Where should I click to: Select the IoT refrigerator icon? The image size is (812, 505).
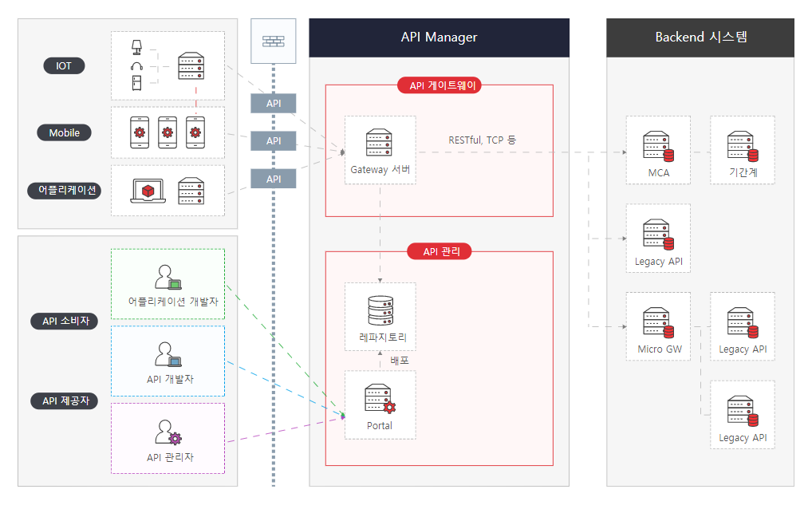[136, 83]
